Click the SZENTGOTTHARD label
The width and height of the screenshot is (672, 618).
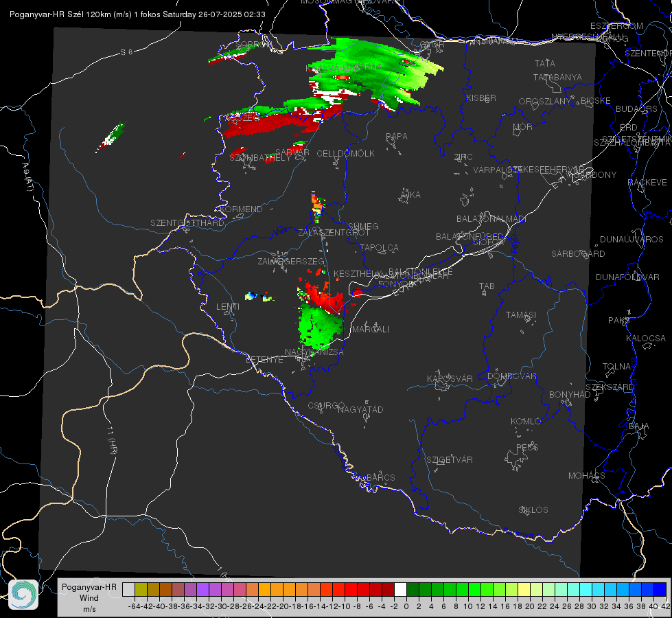click(187, 222)
